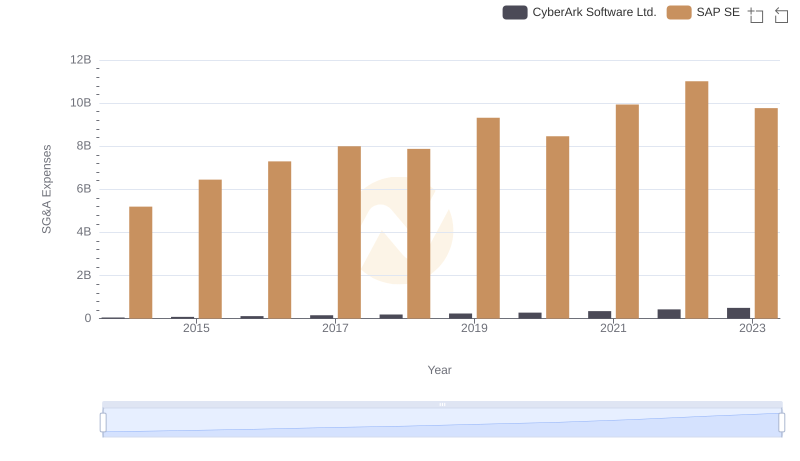Image resolution: width=800 pixels, height=461 pixels.
Task: Click the 8B y-axis label
Action: point(84,146)
